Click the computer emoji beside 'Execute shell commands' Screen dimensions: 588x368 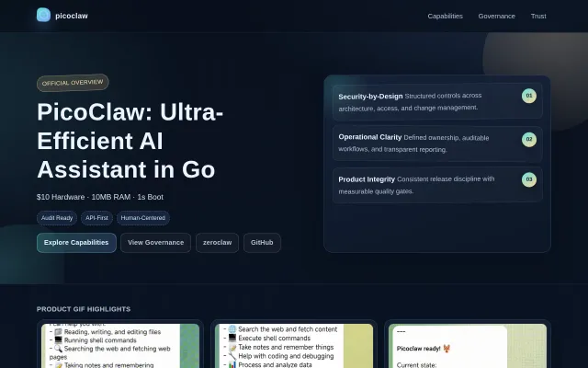[232, 338]
